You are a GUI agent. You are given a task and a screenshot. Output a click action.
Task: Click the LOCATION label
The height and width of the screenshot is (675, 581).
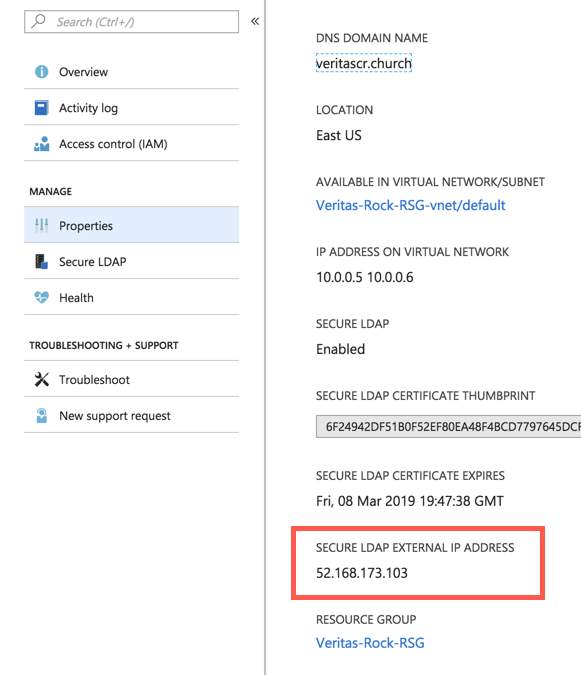point(344,110)
